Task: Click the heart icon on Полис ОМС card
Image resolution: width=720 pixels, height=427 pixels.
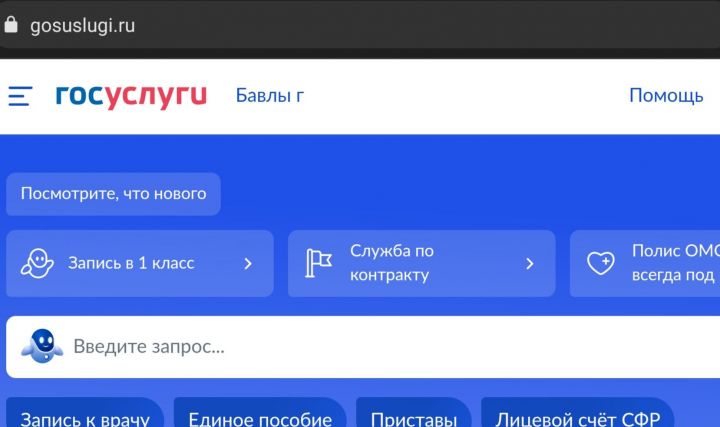Action: pos(601,263)
